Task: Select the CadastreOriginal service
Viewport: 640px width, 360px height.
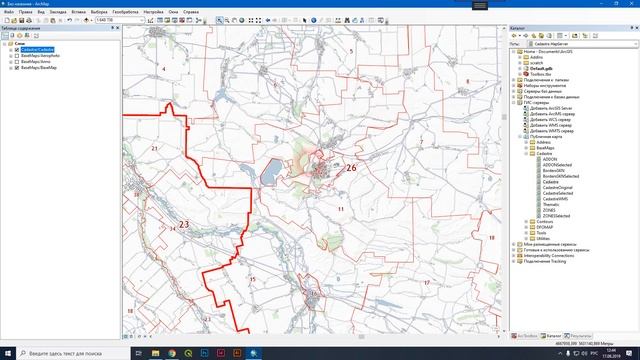Action: (x=557, y=188)
